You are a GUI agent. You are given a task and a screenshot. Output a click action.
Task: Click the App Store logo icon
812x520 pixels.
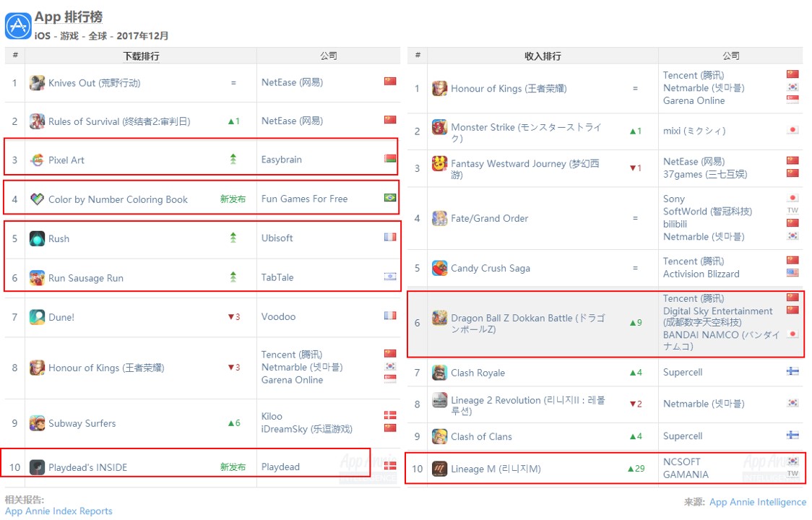[x=18, y=26]
